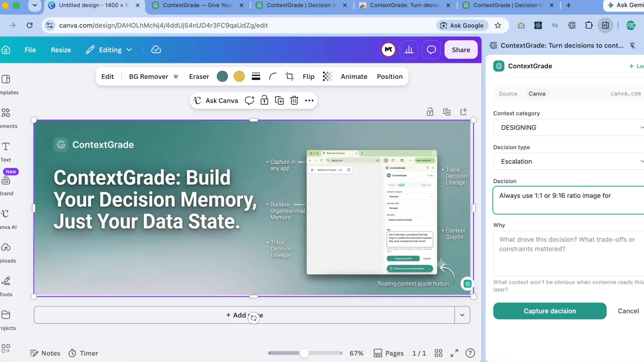Select the teal color swatch

(x=222, y=76)
